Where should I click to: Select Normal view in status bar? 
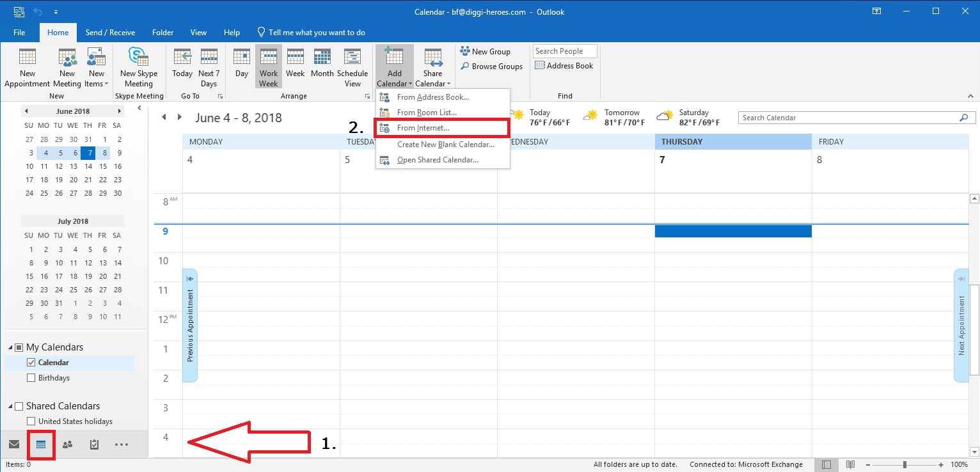[826, 464]
